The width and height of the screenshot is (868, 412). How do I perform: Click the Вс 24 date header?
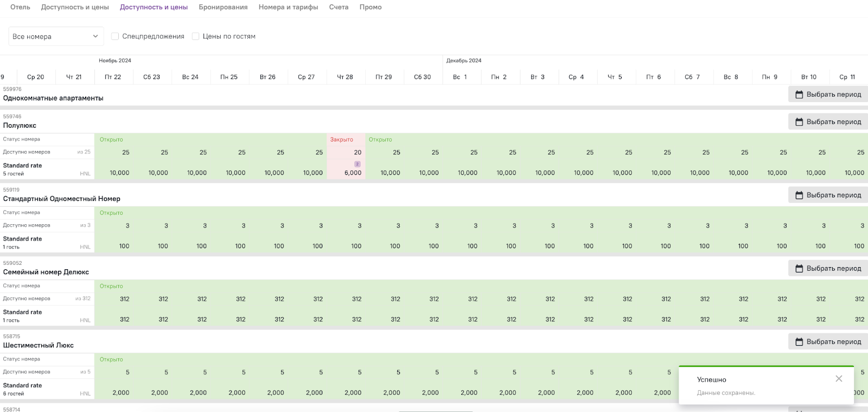point(190,77)
